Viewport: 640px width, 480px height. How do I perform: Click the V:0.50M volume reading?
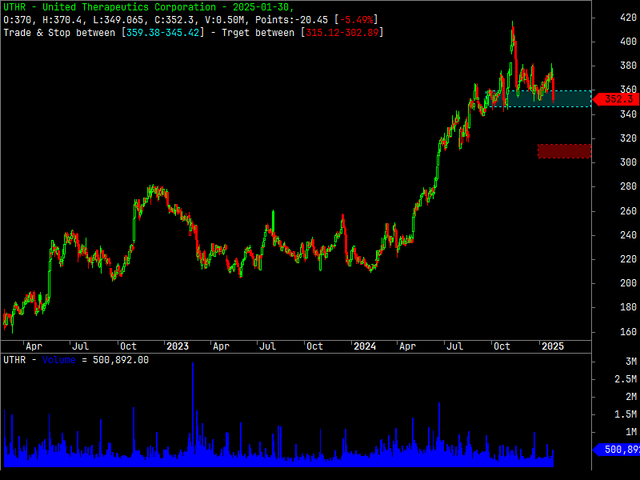[x=227, y=20]
